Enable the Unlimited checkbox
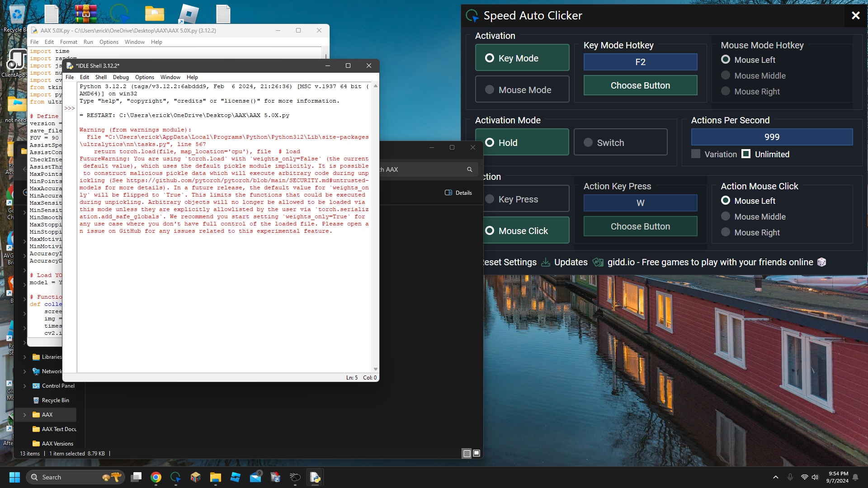This screenshot has width=868, height=488. pyautogui.click(x=746, y=154)
